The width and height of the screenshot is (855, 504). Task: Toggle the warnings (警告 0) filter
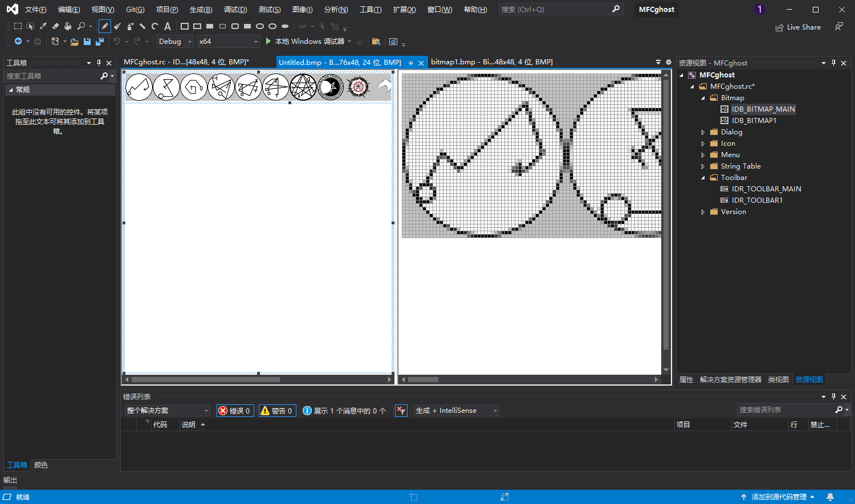coord(277,411)
